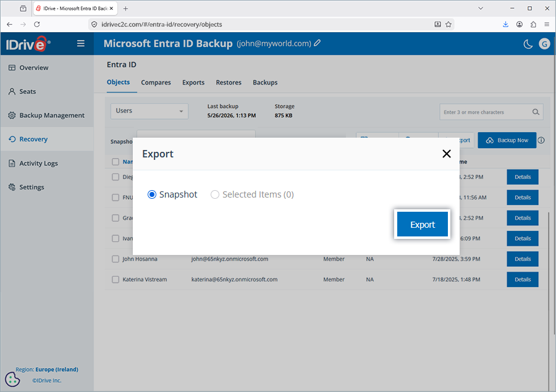
Task: Select the Snapshot radio option
Action: pos(152,194)
